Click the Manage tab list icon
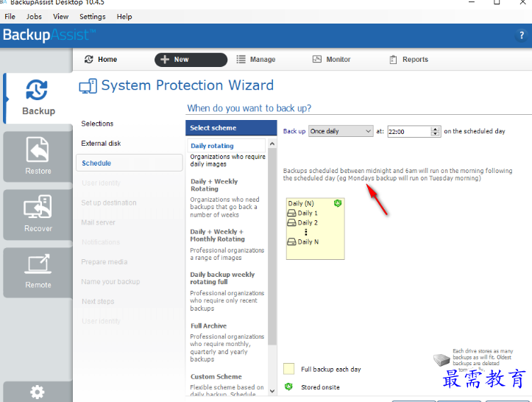Image resolution: width=532 pixels, height=402 pixels. [241, 60]
